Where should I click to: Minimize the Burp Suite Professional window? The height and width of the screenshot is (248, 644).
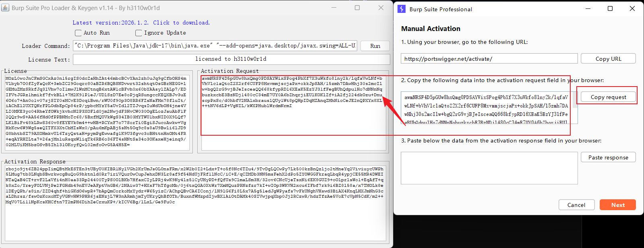588,8
